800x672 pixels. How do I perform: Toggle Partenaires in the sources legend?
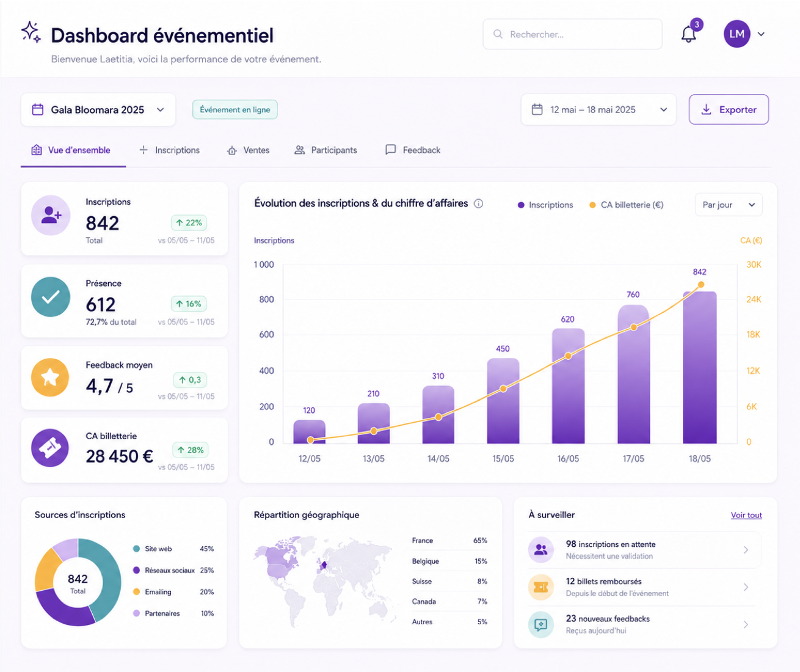pyautogui.click(x=173, y=613)
